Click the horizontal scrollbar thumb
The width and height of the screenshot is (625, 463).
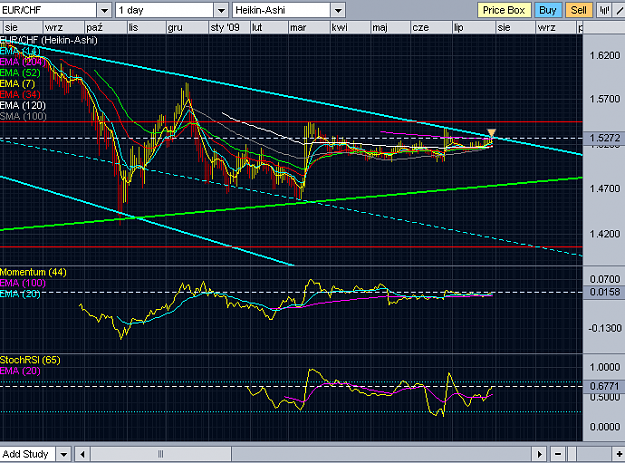coord(161,454)
